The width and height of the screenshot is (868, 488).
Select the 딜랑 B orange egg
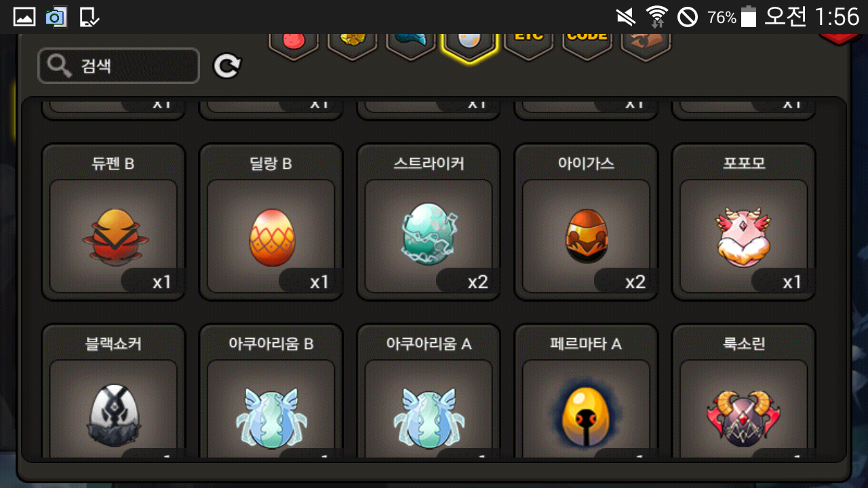(x=271, y=222)
